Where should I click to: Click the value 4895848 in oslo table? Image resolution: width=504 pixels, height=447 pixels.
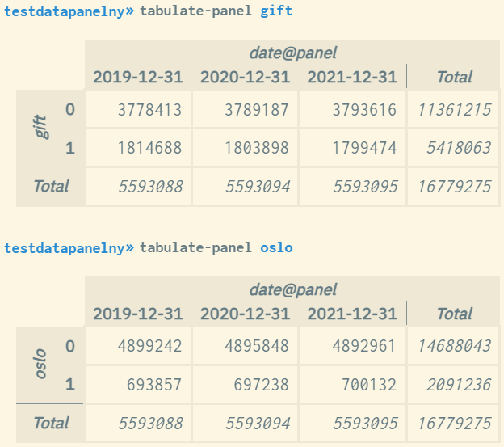[256, 347]
